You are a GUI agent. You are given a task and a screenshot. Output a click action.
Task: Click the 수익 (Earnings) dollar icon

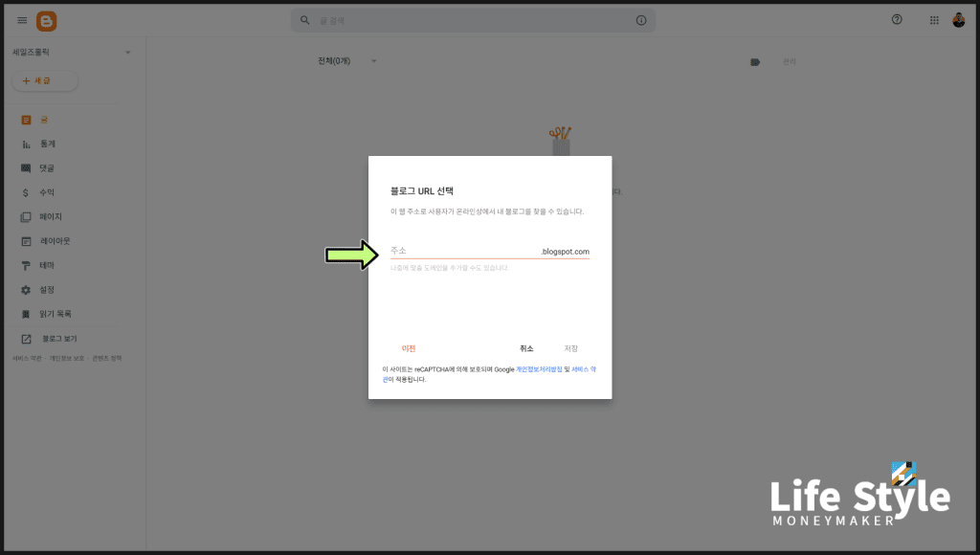click(x=24, y=191)
